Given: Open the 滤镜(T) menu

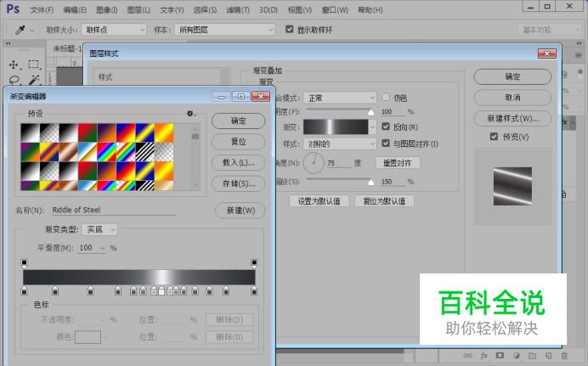Looking at the screenshot, I should (238, 10).
